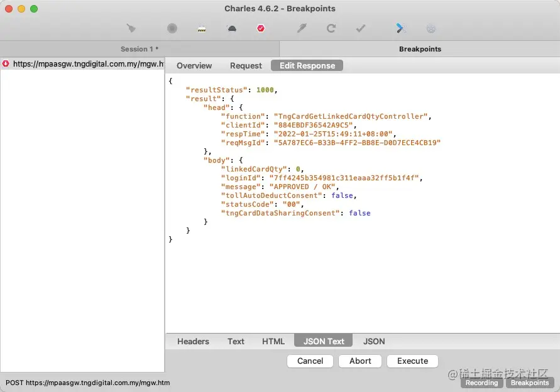Screen dimensions: 560x392
Task: Click the Breakpoints status button
Action: click(x=530, y=383)
